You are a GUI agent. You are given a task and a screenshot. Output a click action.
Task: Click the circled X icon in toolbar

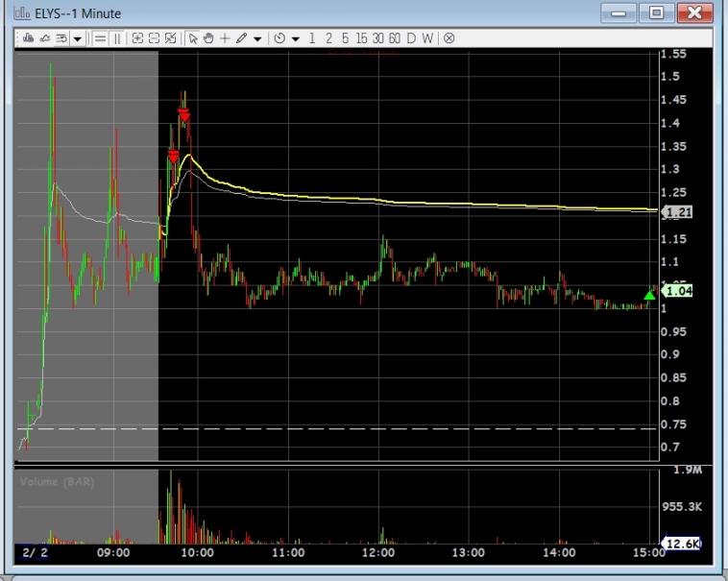(x=449, y=38)
